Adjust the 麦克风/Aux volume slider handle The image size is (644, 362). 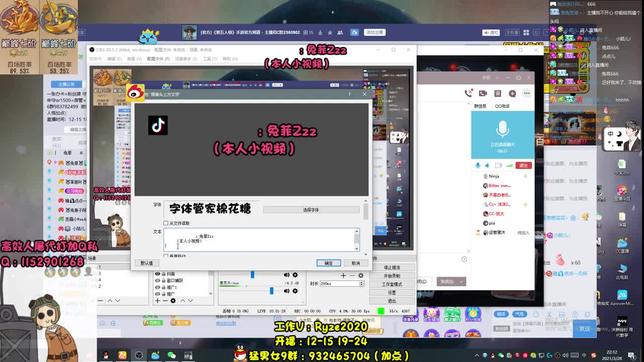pos(272,291)
